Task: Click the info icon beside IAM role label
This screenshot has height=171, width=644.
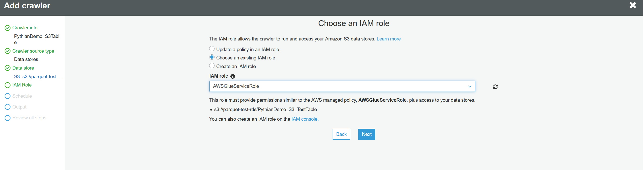Action: 233,76
